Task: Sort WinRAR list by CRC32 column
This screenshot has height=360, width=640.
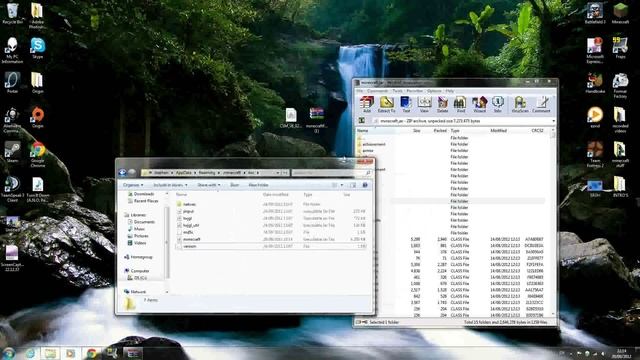Action: pos(537,131)
